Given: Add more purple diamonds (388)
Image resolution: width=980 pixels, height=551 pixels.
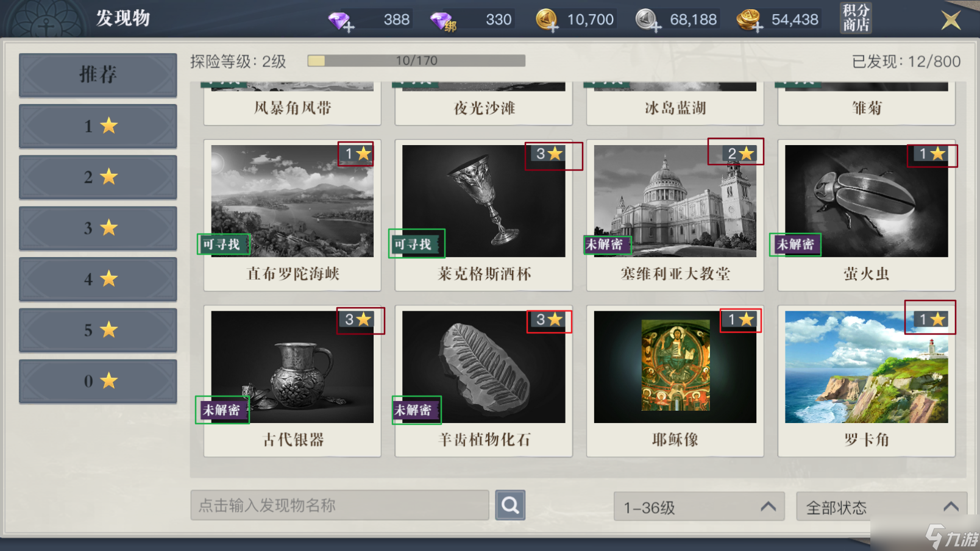Looking at the screenshot, I should (x=341, y=22).
